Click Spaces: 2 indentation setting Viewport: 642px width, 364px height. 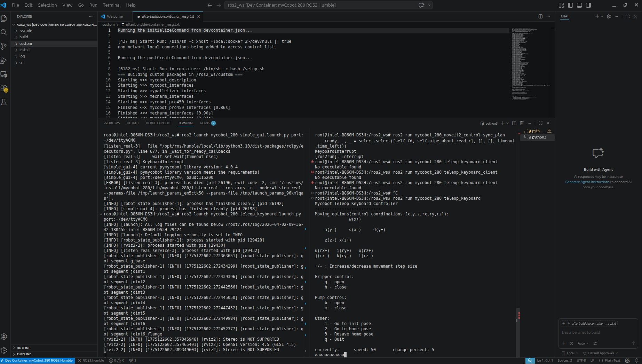tap(565, 361)
